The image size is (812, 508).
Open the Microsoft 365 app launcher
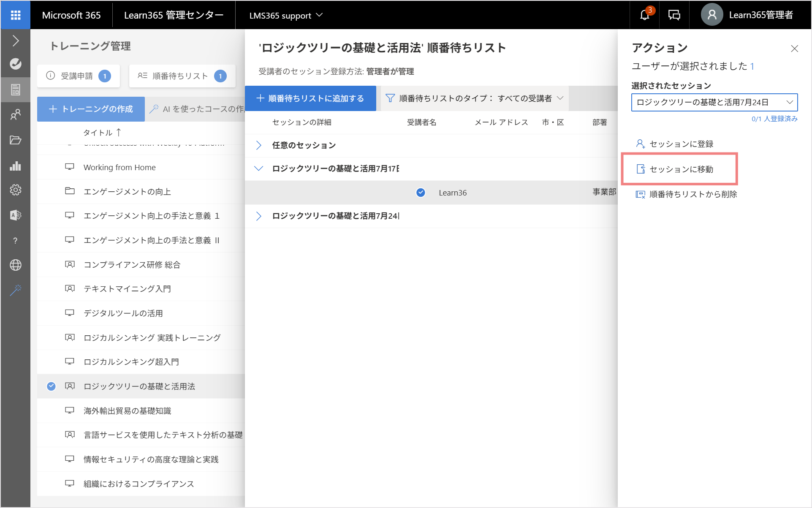tap(16, 15)
